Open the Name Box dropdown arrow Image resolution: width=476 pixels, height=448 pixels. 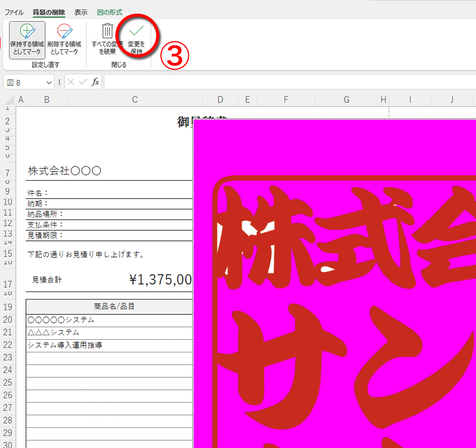[49, 82]
